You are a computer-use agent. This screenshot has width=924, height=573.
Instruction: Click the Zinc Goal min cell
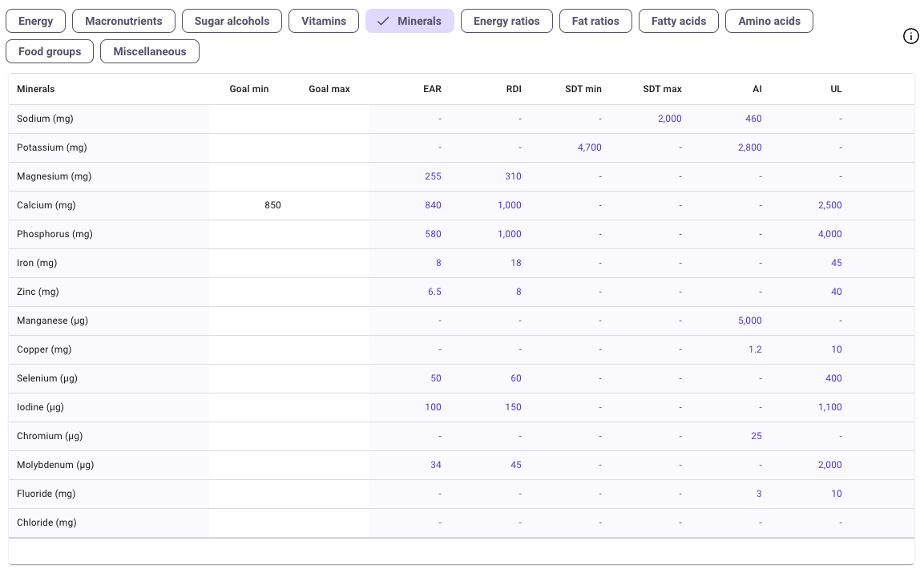coord(249,292)
